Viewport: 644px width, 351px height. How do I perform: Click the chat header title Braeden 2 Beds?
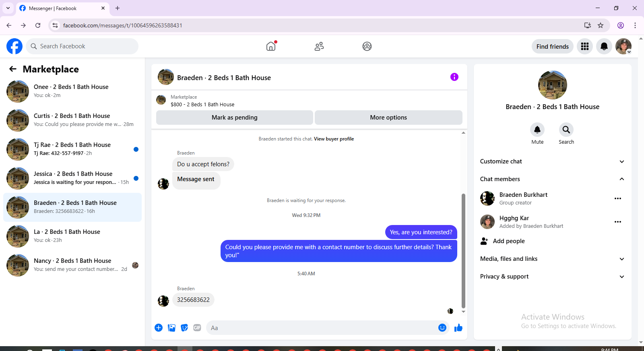coord(224,78)
